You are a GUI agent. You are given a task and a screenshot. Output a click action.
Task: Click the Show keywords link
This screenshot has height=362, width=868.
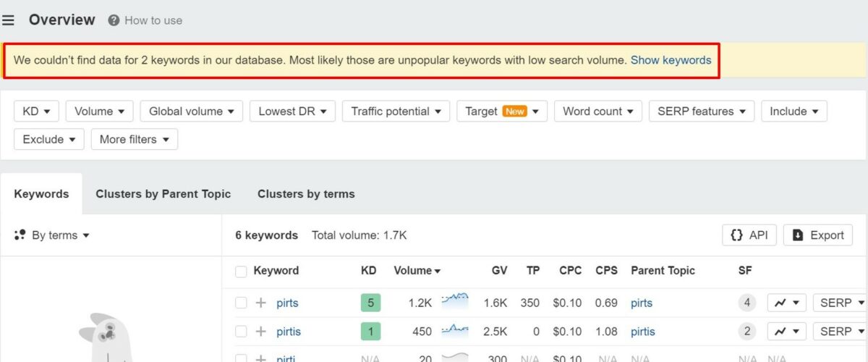click(671, 60)
